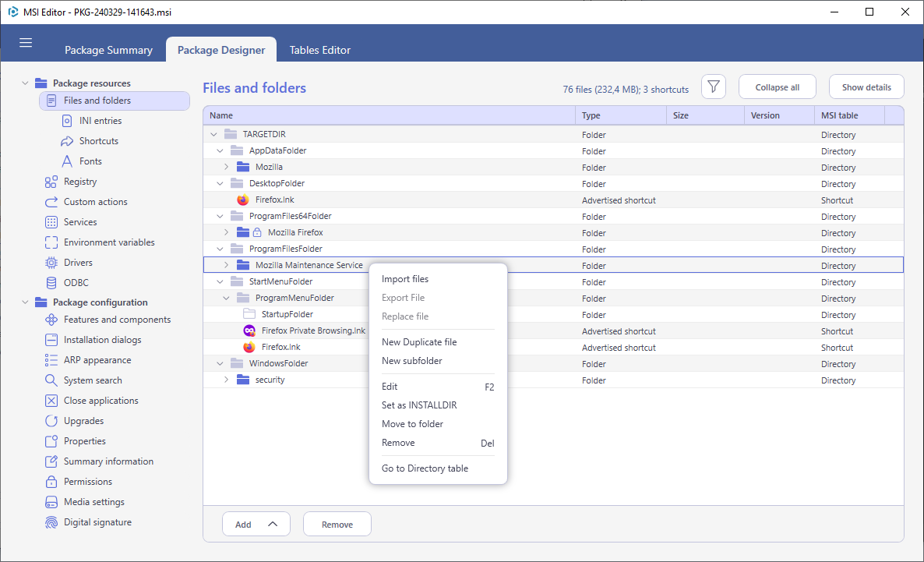Expand the Mozilla folder under AppDataFolder

226,167
